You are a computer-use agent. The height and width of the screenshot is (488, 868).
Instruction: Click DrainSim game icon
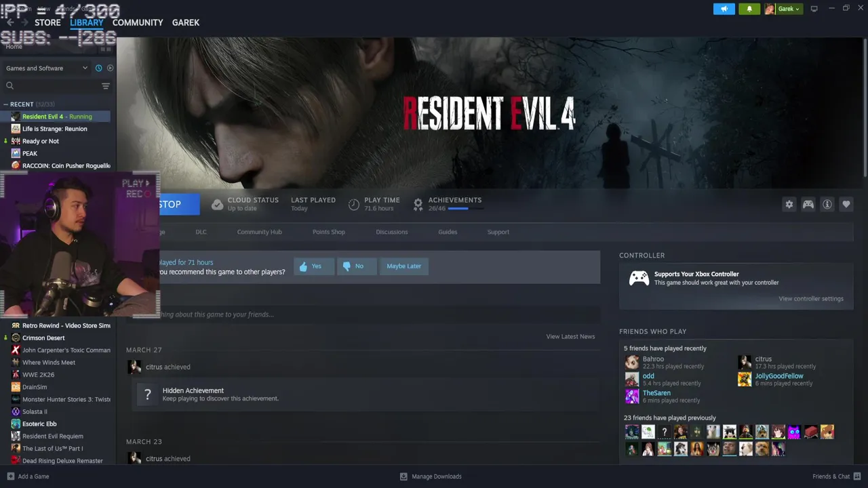point(16,387)
